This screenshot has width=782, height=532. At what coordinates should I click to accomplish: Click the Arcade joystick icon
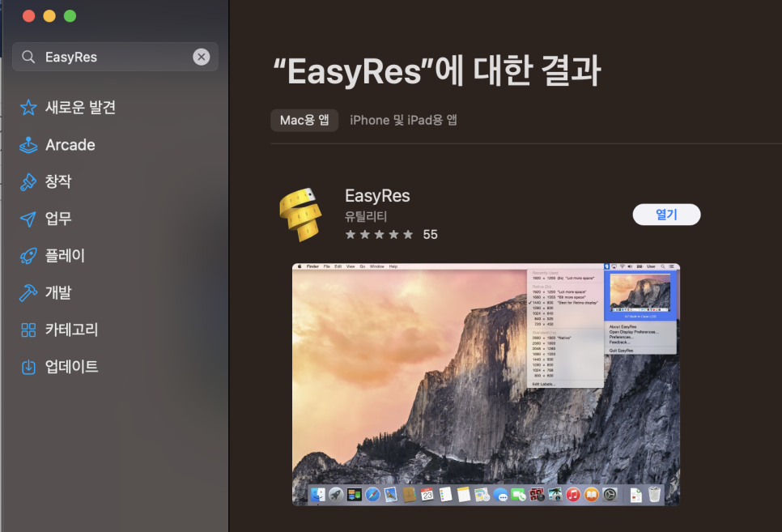point(28,145)
